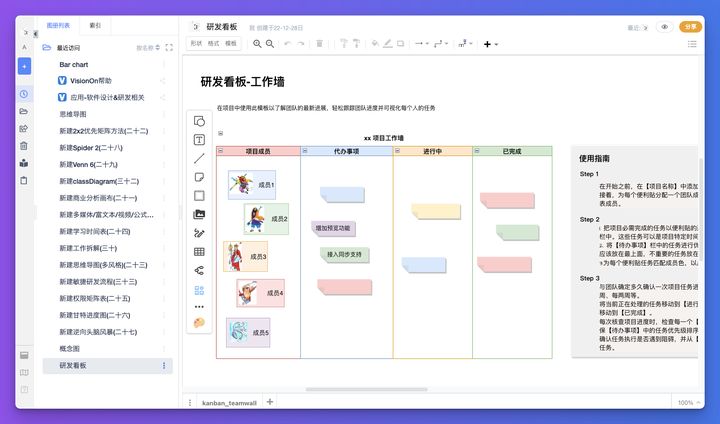
Task: Collapse the 项目成员 column
Action: tap(220, 151)
